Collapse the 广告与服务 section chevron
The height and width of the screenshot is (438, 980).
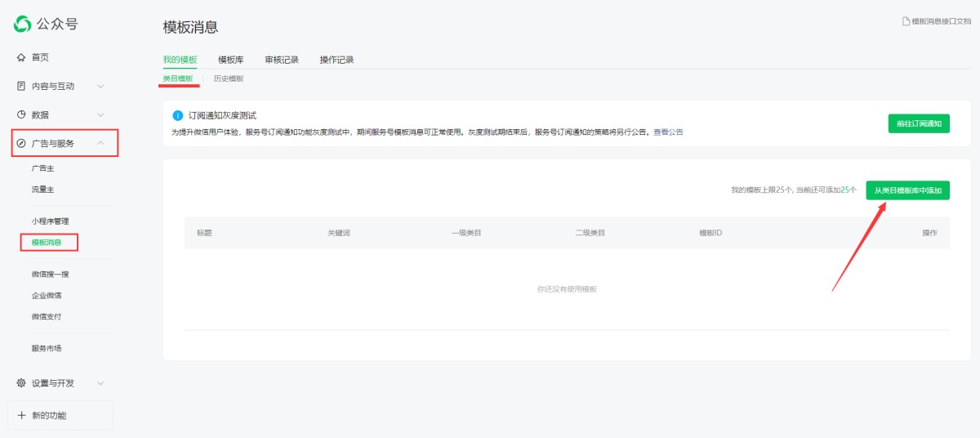[x=100, y=143]
